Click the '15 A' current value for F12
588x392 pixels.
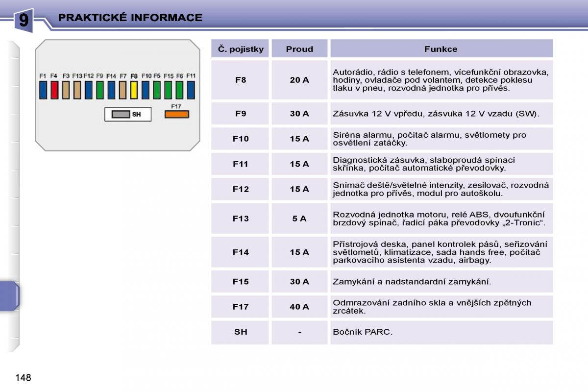[299, 189]
